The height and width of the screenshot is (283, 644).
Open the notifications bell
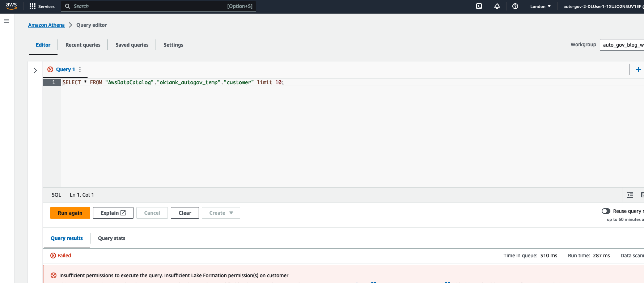click(x=497, y=6)
